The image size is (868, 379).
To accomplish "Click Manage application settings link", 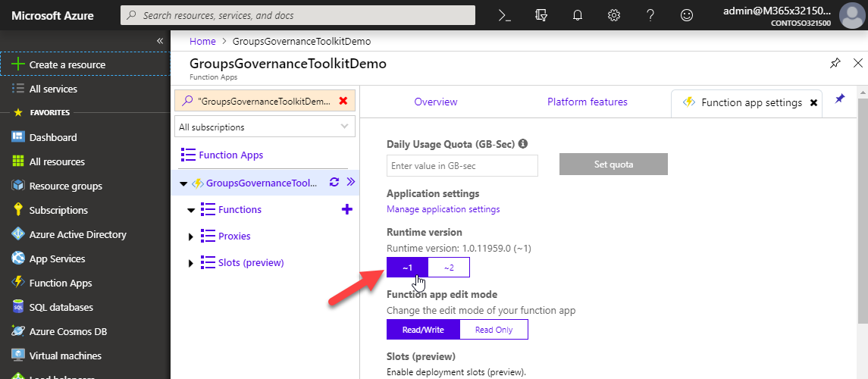I will pos(443,209).
